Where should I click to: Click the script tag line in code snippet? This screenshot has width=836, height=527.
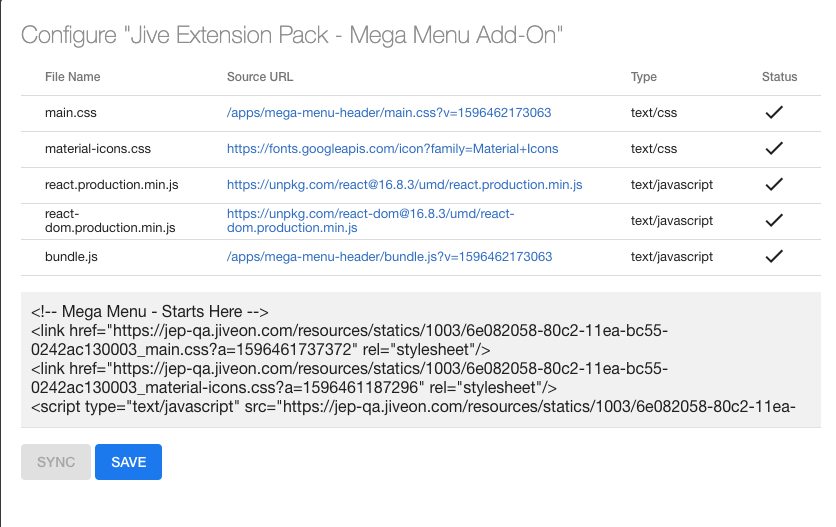pos(413,406)
